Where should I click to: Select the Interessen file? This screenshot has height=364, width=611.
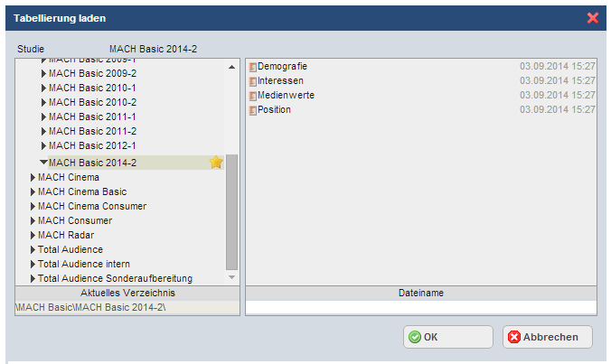coord(280,81)
